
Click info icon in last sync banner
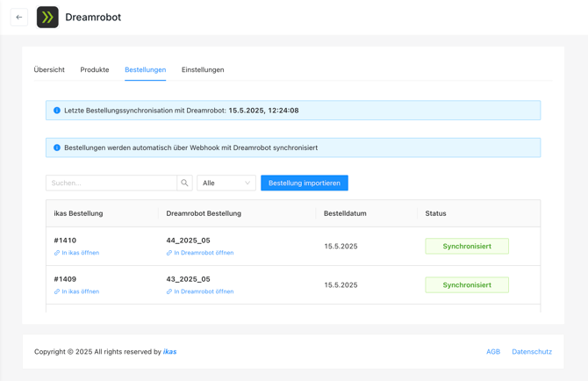tap(57, 111)
